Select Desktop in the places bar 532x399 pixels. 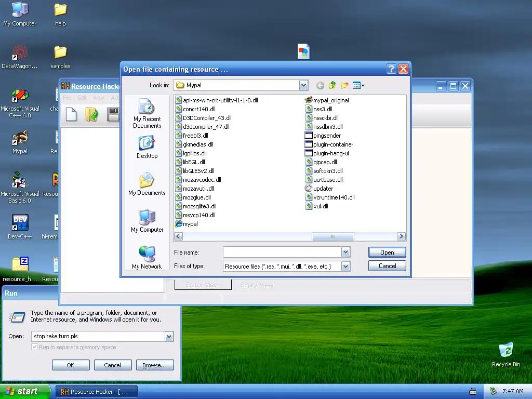[147, 147]
